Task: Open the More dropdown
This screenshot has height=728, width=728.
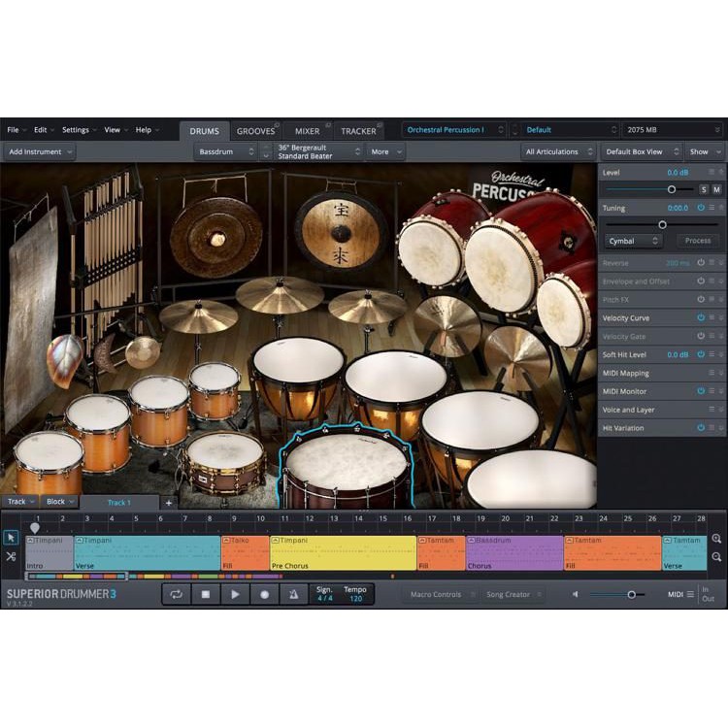Action: click(x=385, y=151)
